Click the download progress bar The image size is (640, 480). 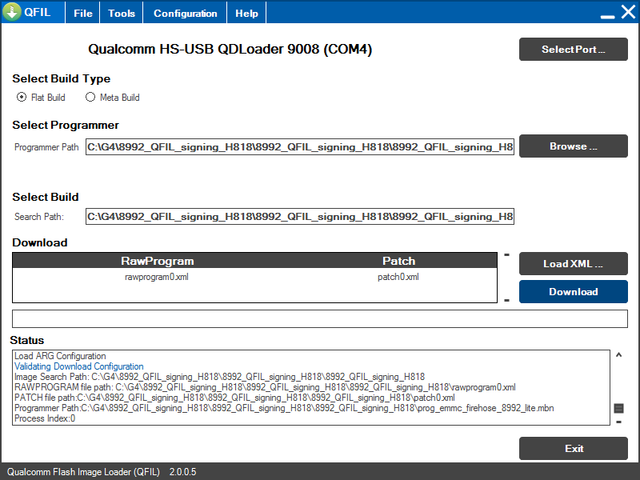(x=320, y=319)
